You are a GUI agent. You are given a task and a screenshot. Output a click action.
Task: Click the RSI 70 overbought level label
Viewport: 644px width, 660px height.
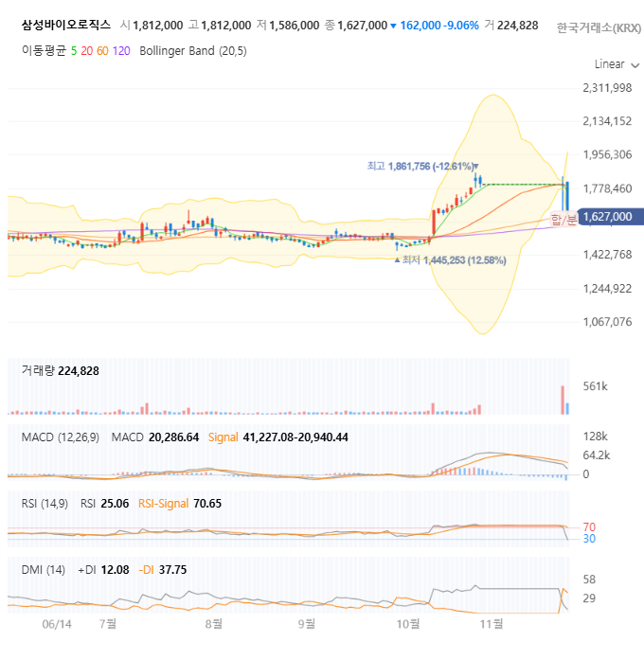(x=589, y=527)
